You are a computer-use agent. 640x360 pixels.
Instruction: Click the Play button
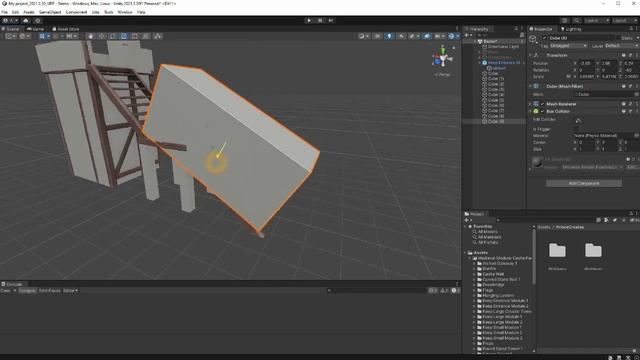(x=309, y=20)
